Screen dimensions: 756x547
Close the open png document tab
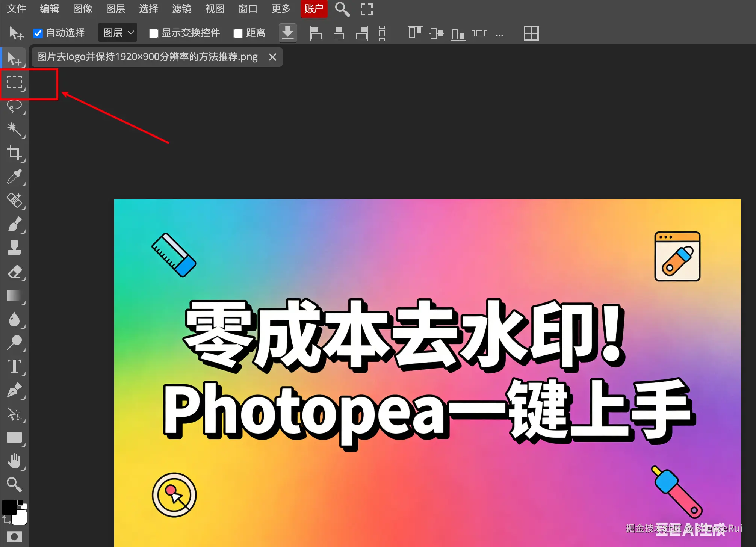(x=273, y=57)
